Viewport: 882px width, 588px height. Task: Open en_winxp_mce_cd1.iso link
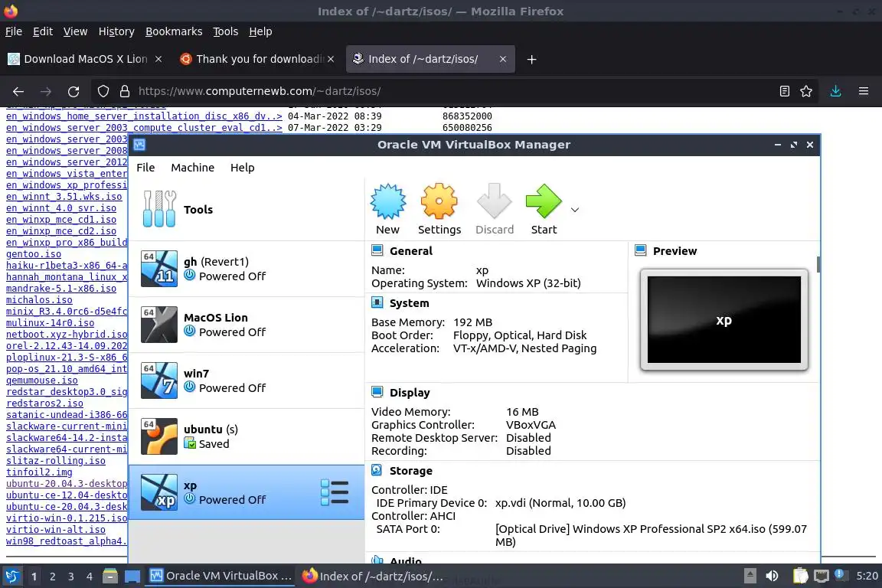(61, 220)
